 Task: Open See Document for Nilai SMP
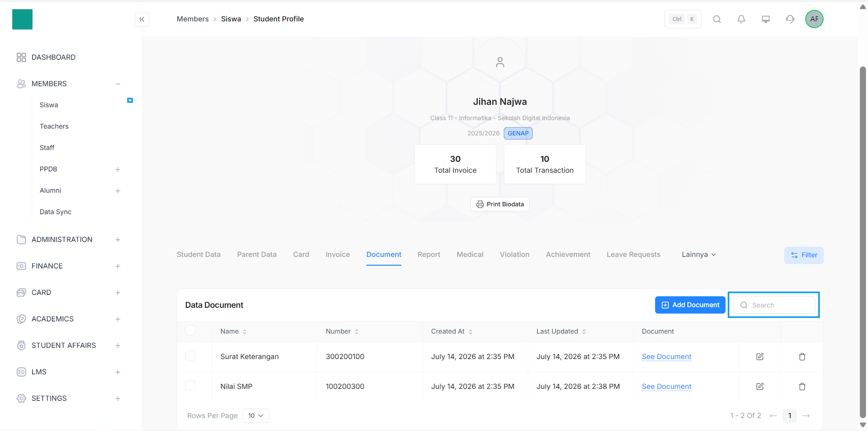[666, 386]
